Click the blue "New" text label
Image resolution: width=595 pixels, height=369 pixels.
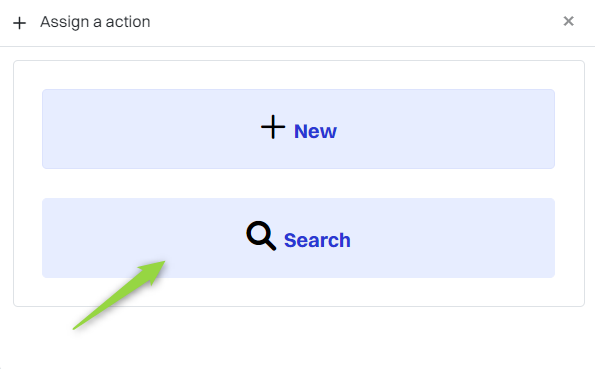[315, 131]
